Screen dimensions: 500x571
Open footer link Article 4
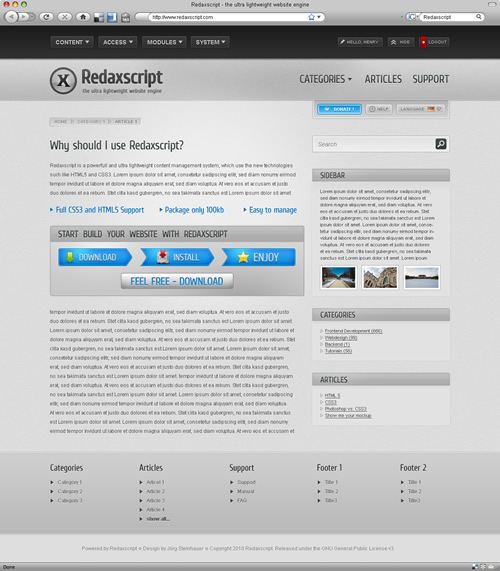pos(155,509)
